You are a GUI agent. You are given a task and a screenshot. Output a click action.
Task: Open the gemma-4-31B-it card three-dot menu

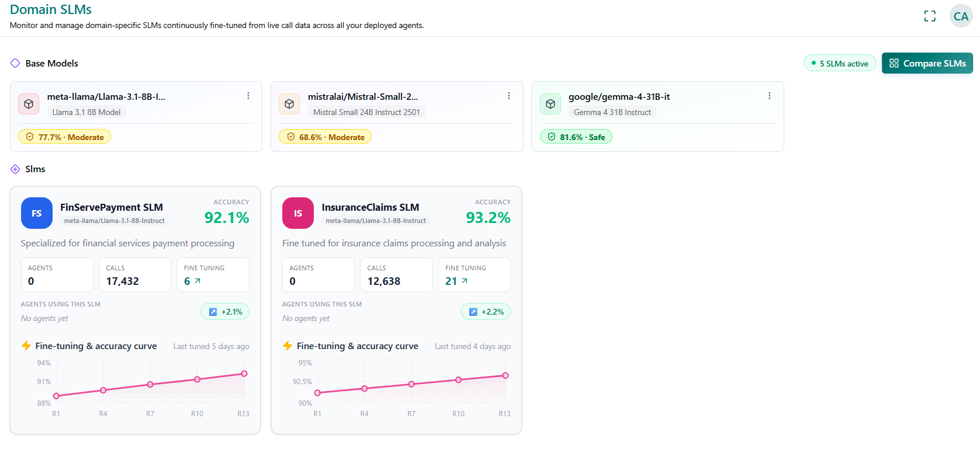(x=770, y=96)
